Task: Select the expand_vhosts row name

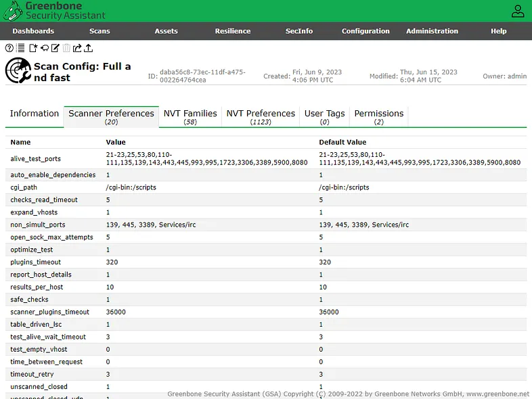Action: pyautogui.click(x=34, y=212)
